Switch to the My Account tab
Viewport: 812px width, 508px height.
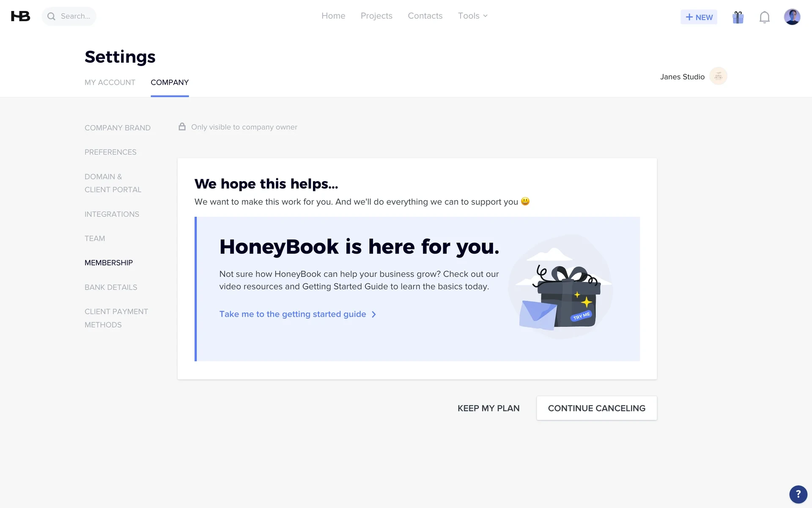click(x=110, y=83)
